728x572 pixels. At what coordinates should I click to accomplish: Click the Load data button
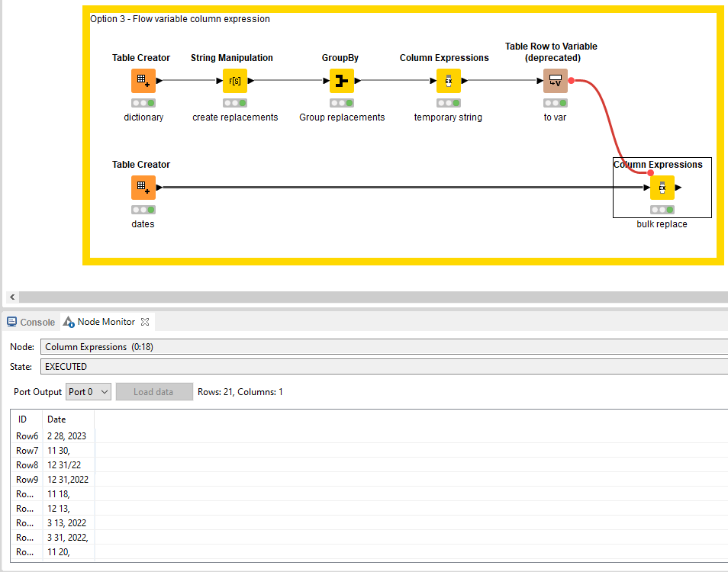[x=153, y=391]
